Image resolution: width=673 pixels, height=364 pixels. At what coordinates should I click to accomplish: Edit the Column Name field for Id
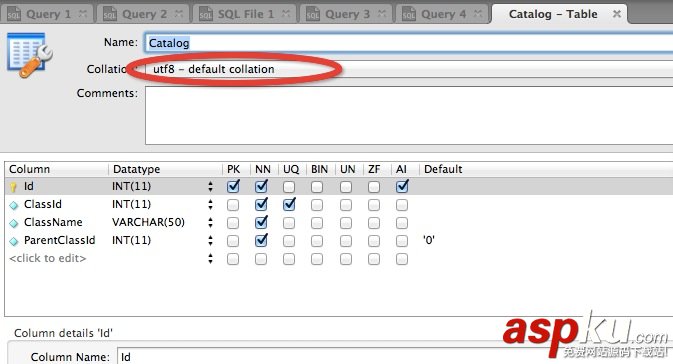[395, 356]
